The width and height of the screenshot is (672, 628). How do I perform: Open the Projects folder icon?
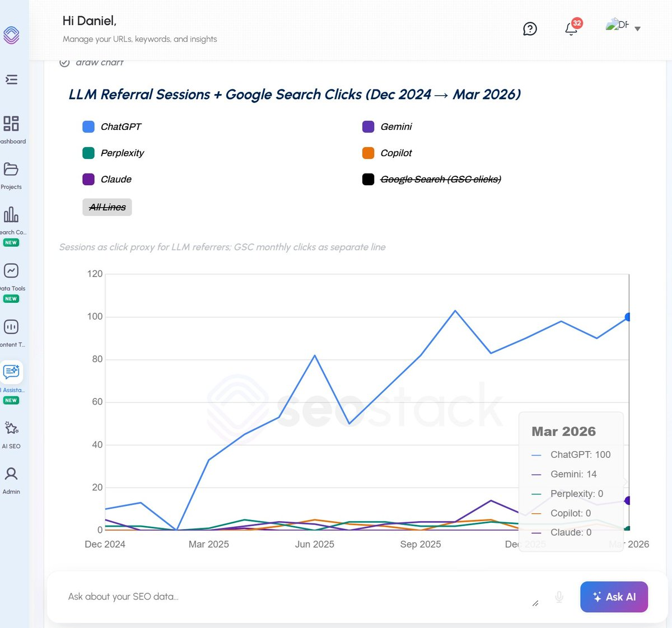click(11, 169)
